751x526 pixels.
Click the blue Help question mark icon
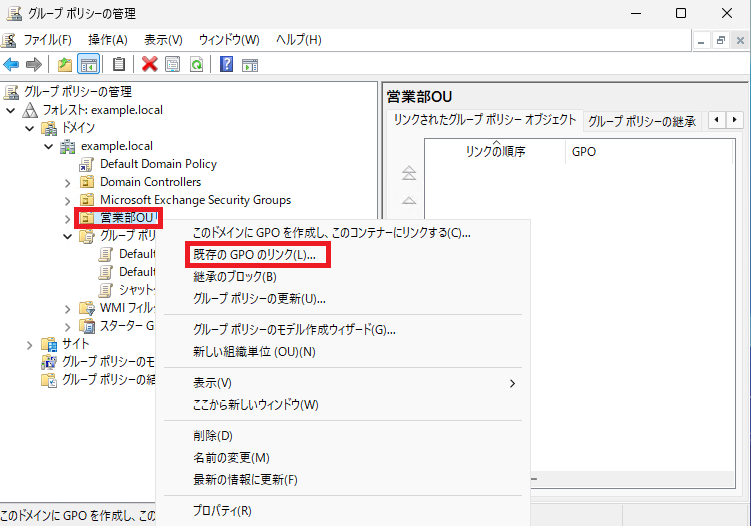coord(226,64)
